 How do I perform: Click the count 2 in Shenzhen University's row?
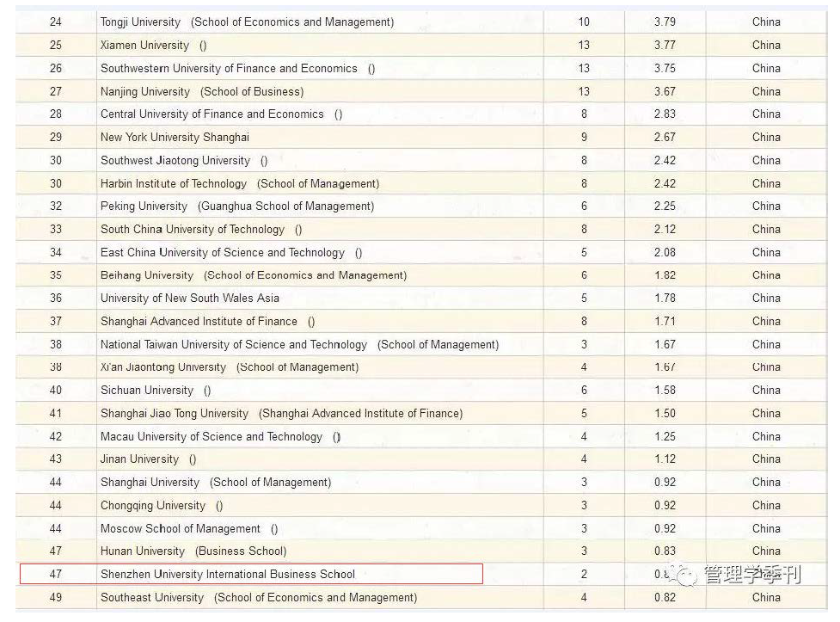tap(584, 574)
